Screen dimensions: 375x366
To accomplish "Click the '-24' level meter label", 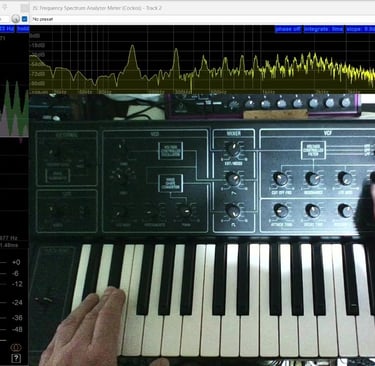I will (17, 303).
